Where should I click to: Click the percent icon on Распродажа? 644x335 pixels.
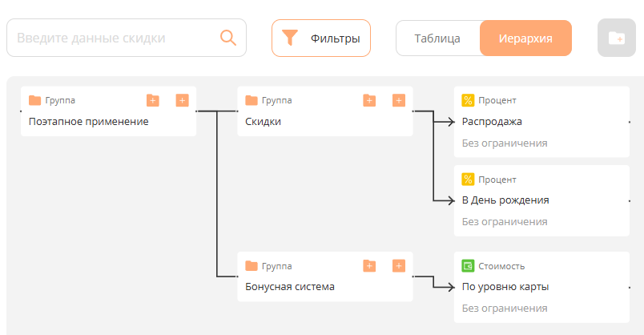(x=468, y=100)
